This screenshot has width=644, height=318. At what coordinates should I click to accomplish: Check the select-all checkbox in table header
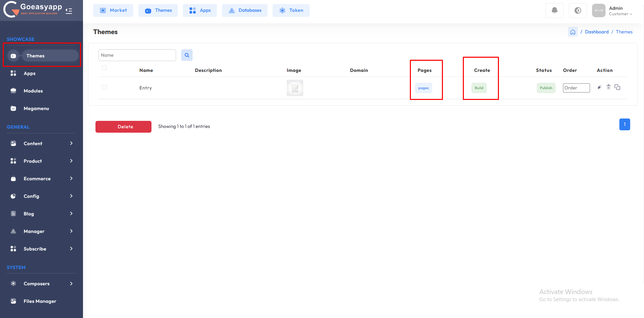(x=104, y=68)
